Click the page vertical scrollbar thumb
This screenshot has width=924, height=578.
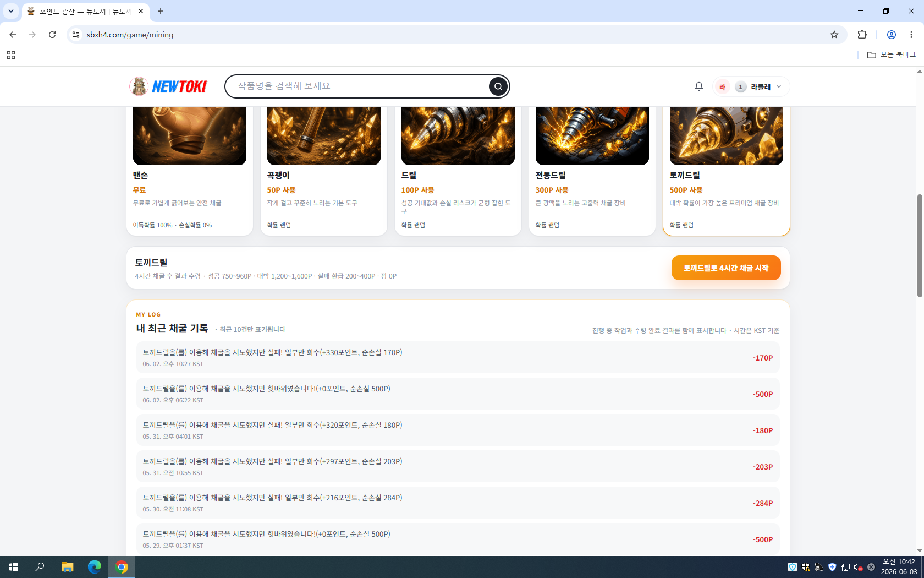tap(920, 246)
